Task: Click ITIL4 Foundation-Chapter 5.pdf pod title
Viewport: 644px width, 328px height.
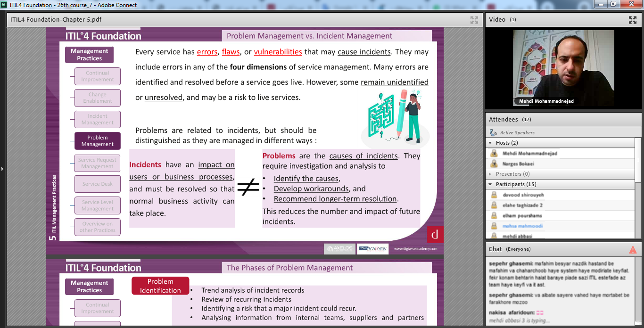Action: point(56,20)
